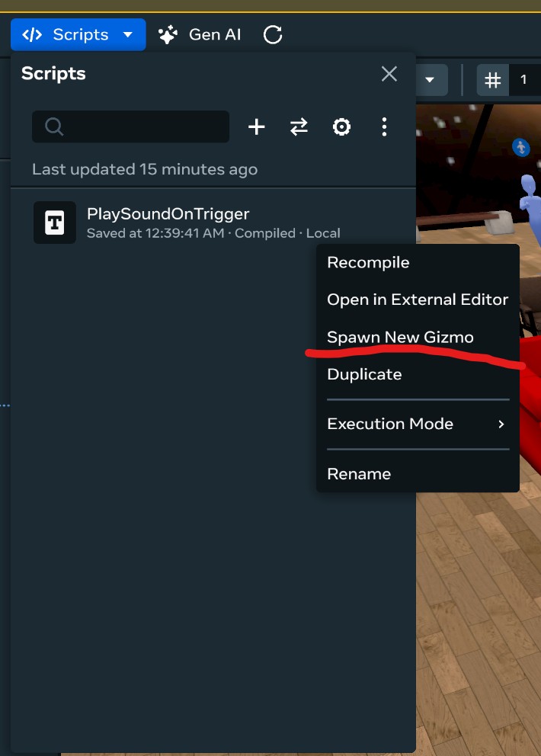The height and width of the screenshot is (756, 541).
Task: Click the 'Last updated 15 minutes ago' text
Action: [145, 169]
